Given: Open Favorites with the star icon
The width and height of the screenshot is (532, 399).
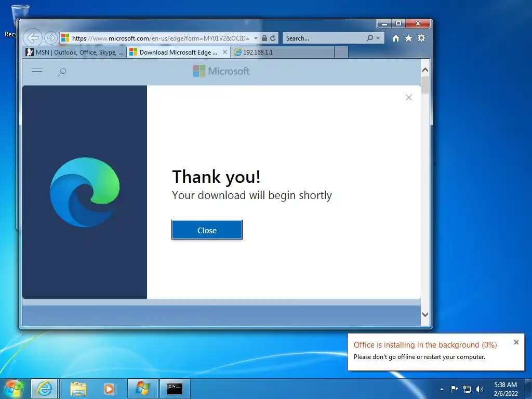Looking at the screenshot, I should click(x=408, y=38).
